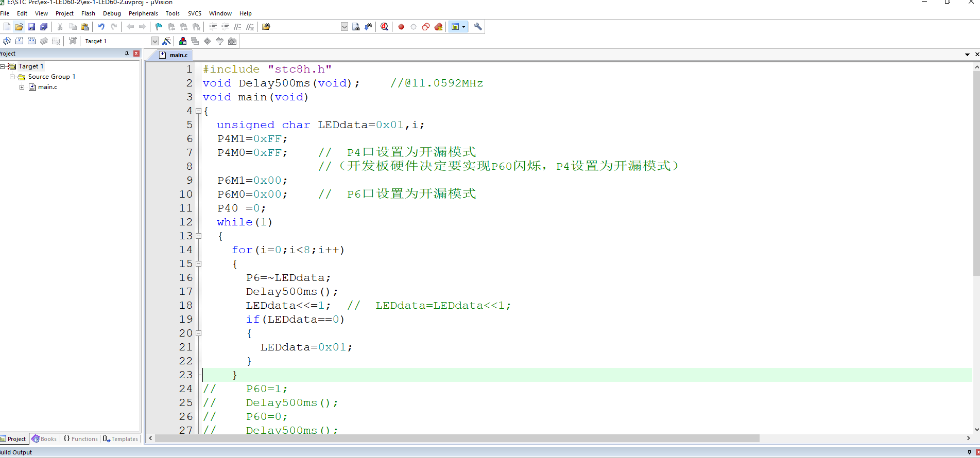Screen dimensions: 980x458
Task: Click the Manage Project Items icon
Action: 183,41
